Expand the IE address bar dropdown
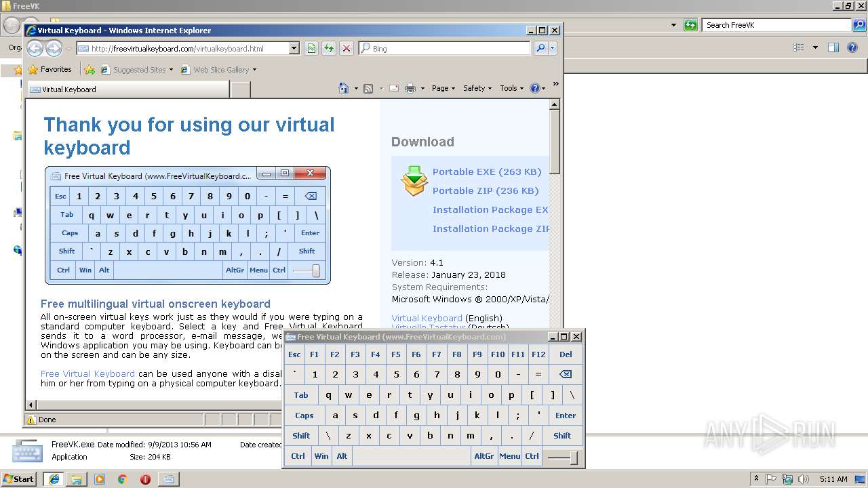Screen dimensions: 868x488 click(294, 48)
